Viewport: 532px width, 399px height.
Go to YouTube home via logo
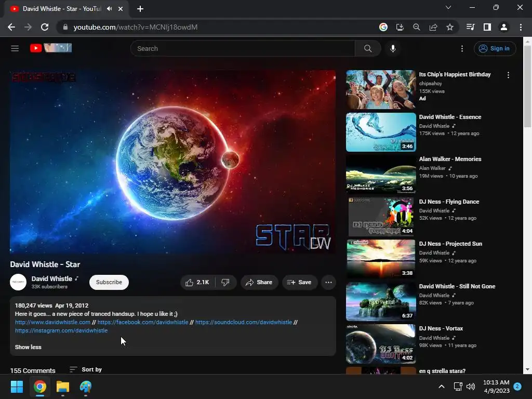(50, 48)
